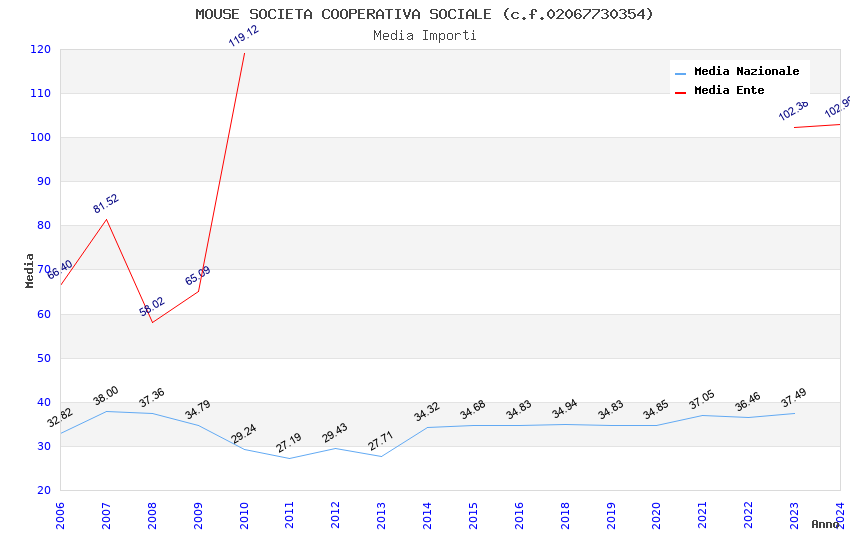Click the 2022 x-axis year label
Image resolution: width=850 pixels, height=550 pixels.
coord(749,515)
